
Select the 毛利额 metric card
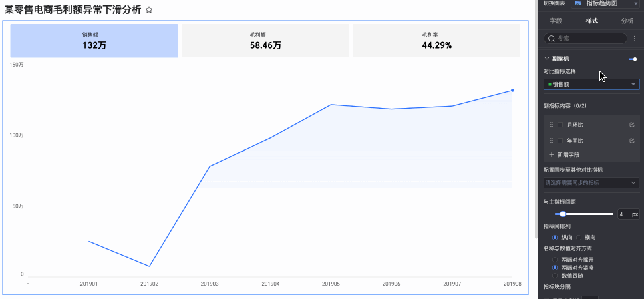click(265, 41)
